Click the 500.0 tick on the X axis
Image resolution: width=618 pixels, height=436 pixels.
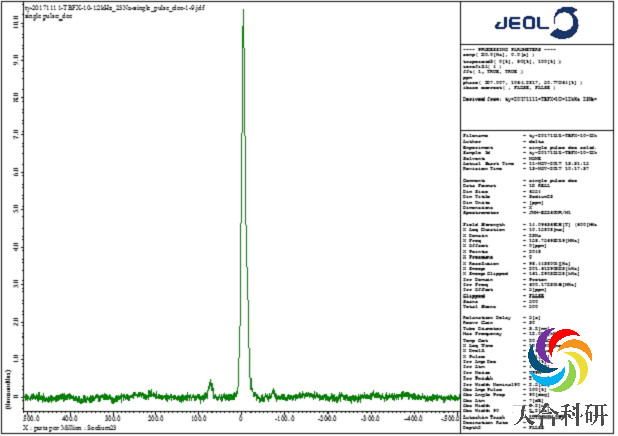[x=30, y=417]
